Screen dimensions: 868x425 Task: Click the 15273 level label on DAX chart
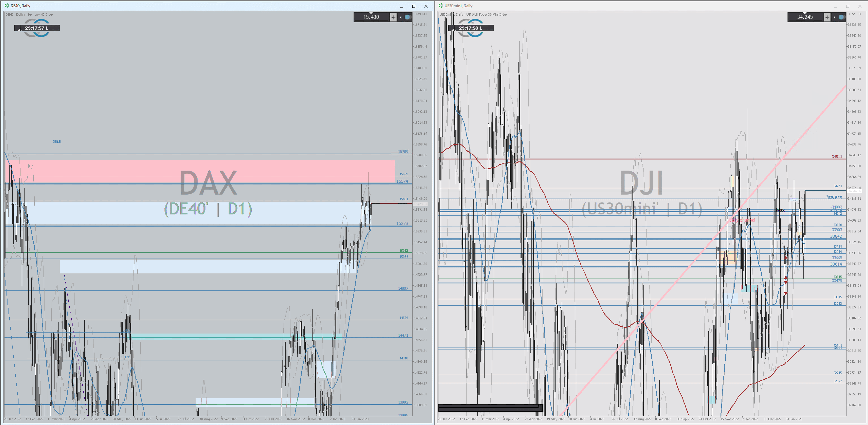[x=402, y=223]
